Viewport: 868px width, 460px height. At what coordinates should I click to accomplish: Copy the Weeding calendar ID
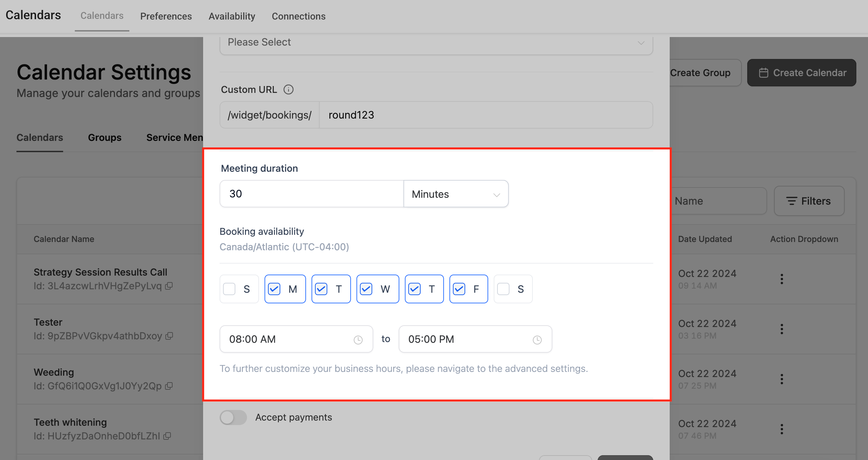169,386
